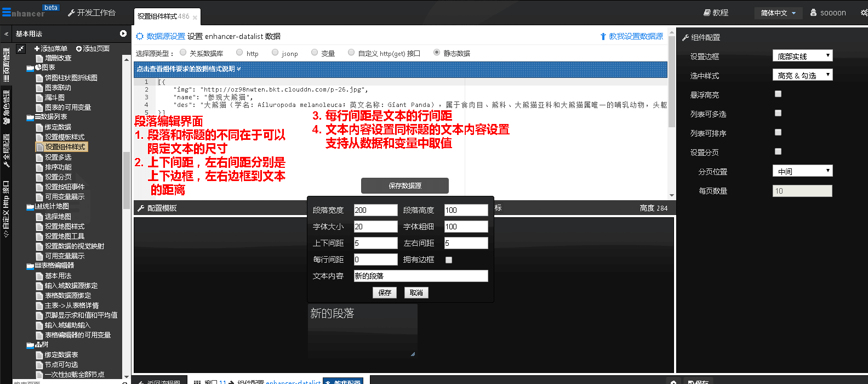Open the 设置边框 dropdown
The width and height of the screenshot is (868, 384).
802,56
